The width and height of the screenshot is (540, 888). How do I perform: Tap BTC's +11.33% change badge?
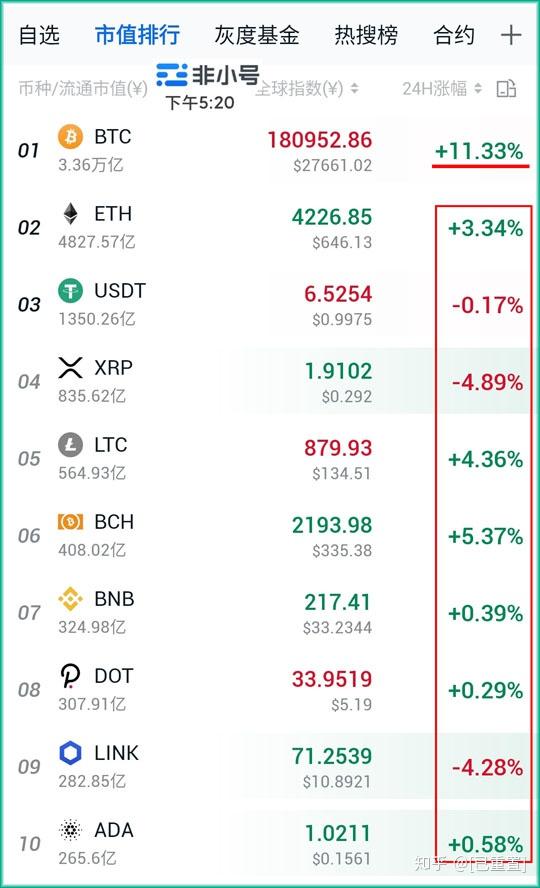coord(479,151)
